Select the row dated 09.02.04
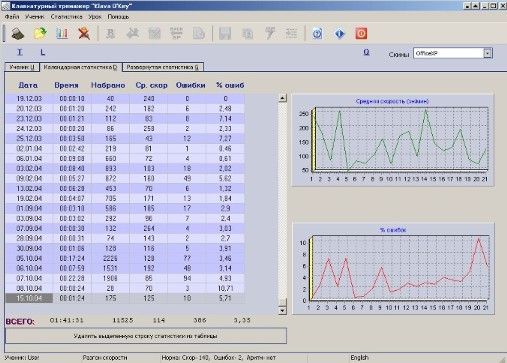The image size is (507, 363). (x=125, y=179)
